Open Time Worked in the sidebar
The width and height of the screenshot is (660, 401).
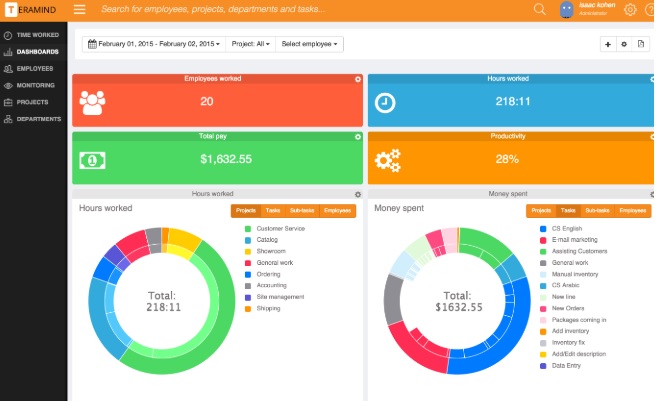[x=36, y=35]
